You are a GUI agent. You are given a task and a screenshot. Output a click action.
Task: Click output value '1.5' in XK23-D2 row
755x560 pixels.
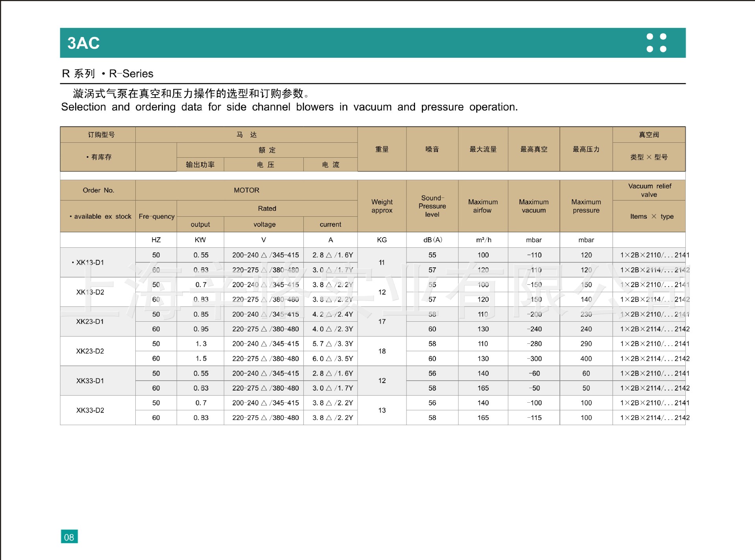201,359
